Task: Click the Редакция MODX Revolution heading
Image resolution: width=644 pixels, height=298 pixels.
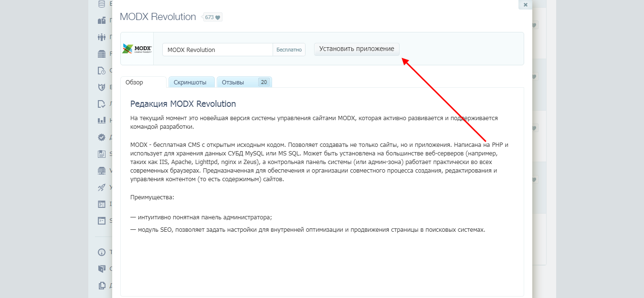Action: 183,103
